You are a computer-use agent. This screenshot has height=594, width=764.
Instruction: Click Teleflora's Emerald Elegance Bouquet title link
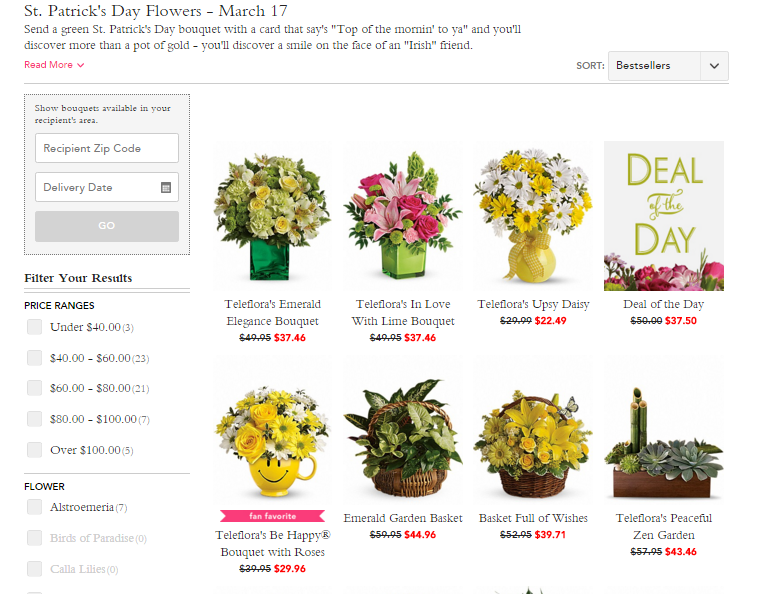point(272,312)
